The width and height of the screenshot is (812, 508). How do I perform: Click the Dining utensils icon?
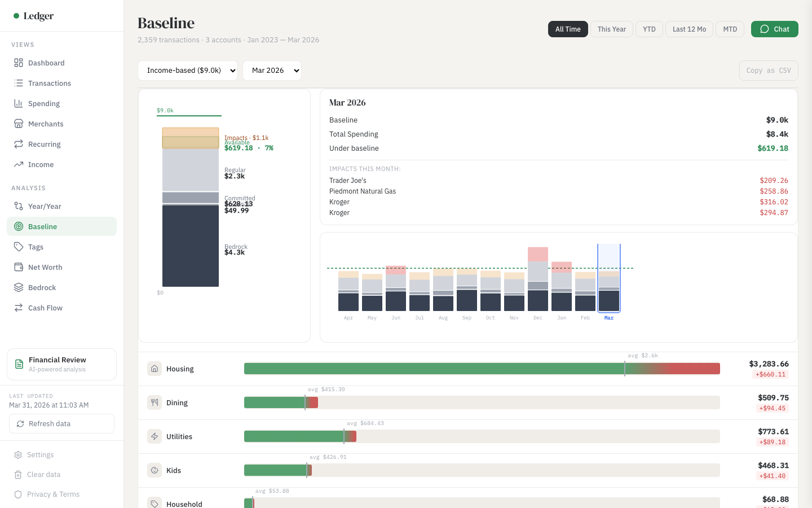[155, 402]
